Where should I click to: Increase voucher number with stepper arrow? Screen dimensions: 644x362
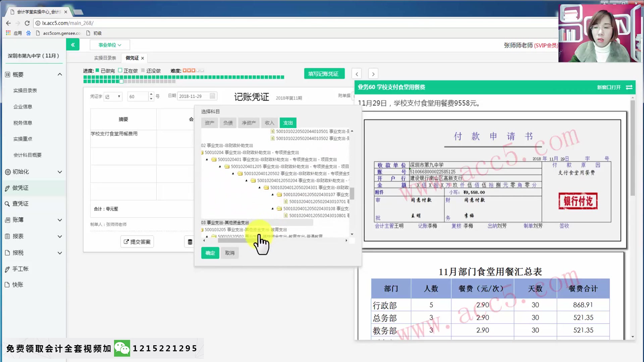pos(151,94)
